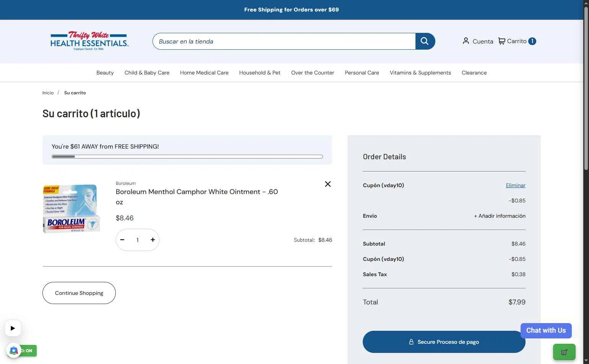Click Añadir información for shipping
The height and width of the screenshot is (364, 589).
tap(500, 216)
